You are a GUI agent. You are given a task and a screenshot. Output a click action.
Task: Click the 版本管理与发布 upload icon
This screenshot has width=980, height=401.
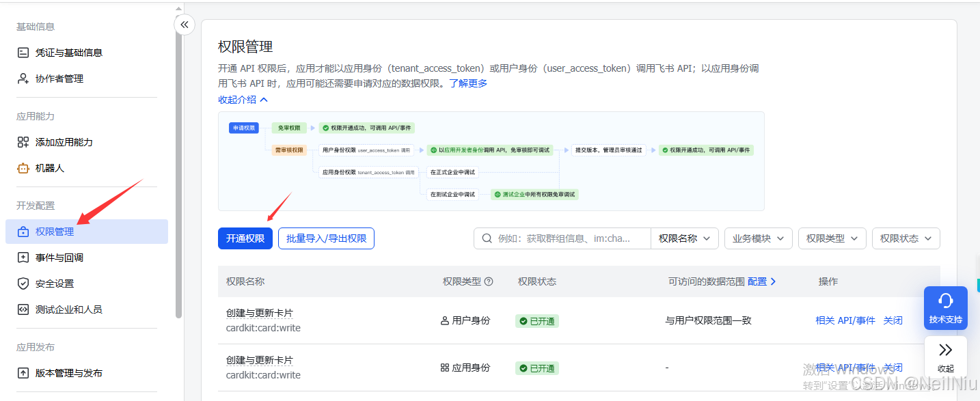tap(23, 373)
